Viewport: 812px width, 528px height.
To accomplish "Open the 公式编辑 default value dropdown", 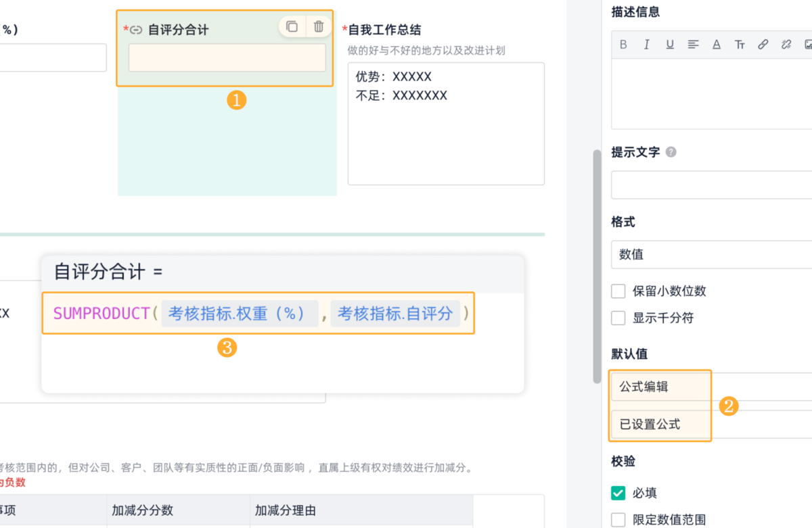I will pos(710,387).
